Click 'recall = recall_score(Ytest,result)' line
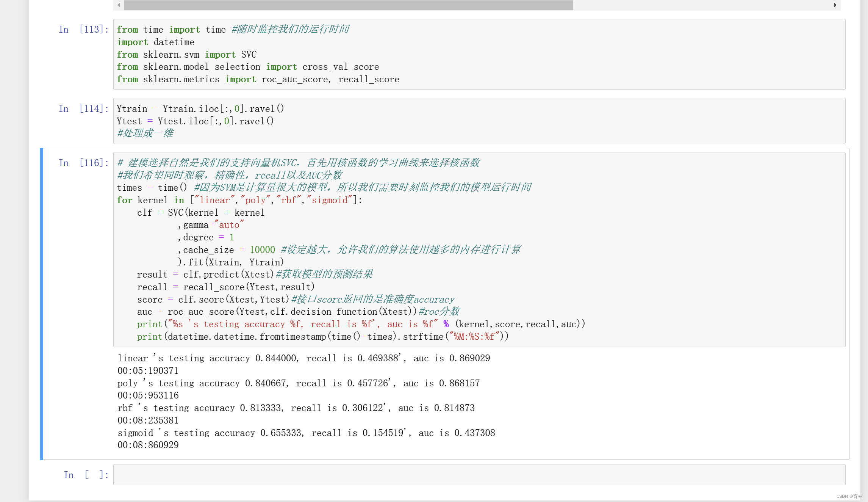 tap(226, 287)
